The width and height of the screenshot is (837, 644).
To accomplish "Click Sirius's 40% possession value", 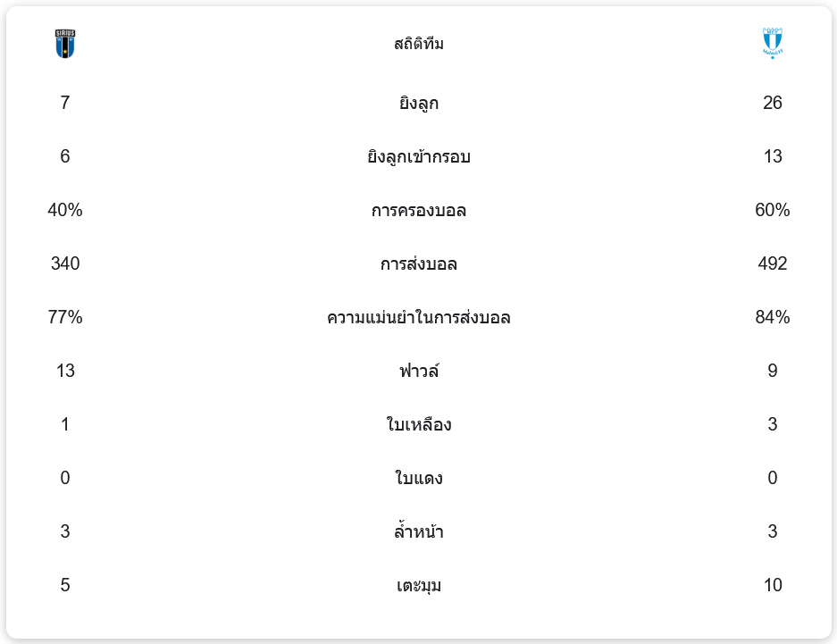I will 65,210.
